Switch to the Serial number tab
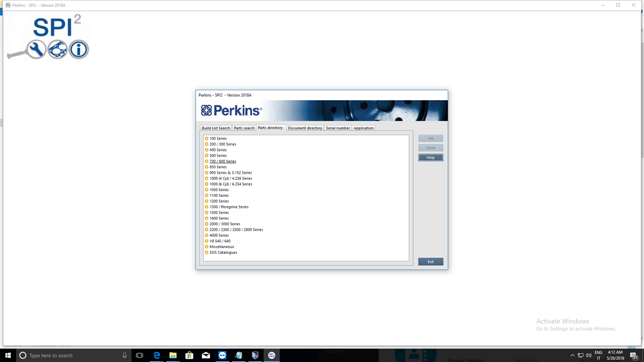The image size is (644, 362). (x=338, y=128)
